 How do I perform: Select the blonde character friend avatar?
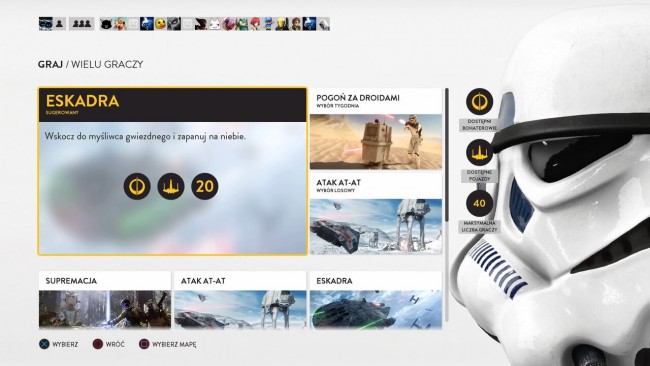pos(120,24)
